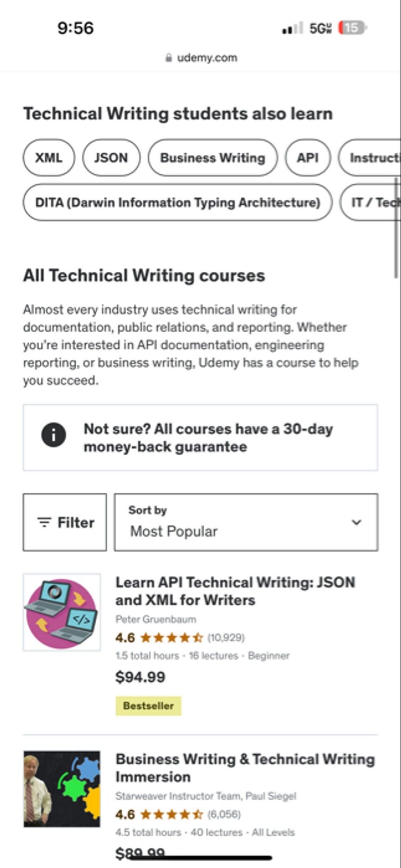Viewport: 401px width, 868px height.
Task: Open Business Writing & Technical Writing Immersion
Action: tap(245, 768)
